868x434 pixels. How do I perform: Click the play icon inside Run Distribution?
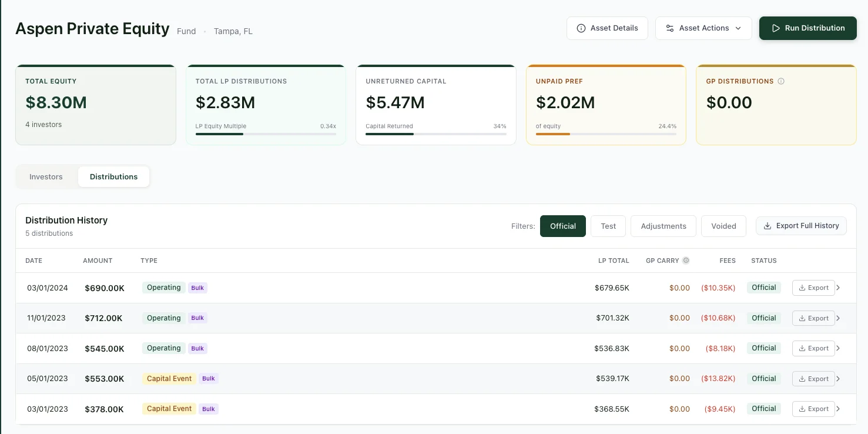776,28
